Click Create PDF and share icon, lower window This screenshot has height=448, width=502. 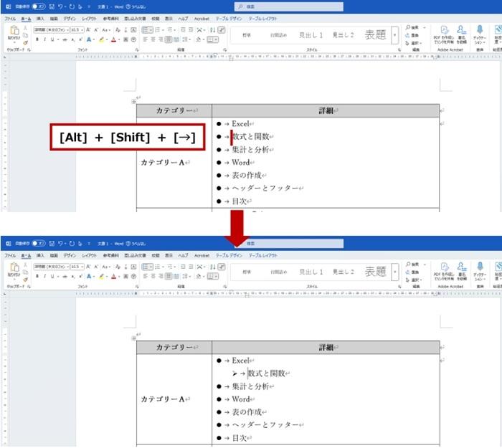tap(442, 268)
